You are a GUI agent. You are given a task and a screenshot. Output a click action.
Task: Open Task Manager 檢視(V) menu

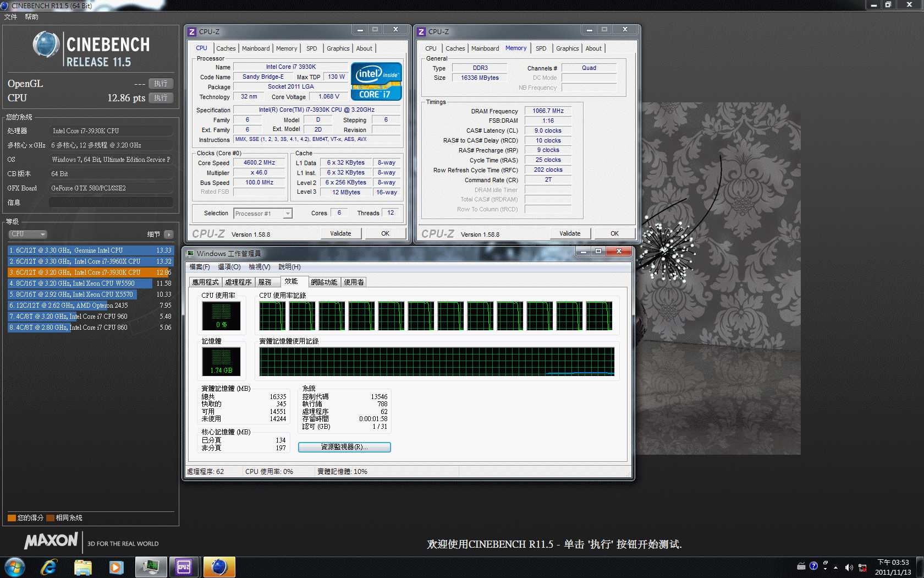pos(260,267)
